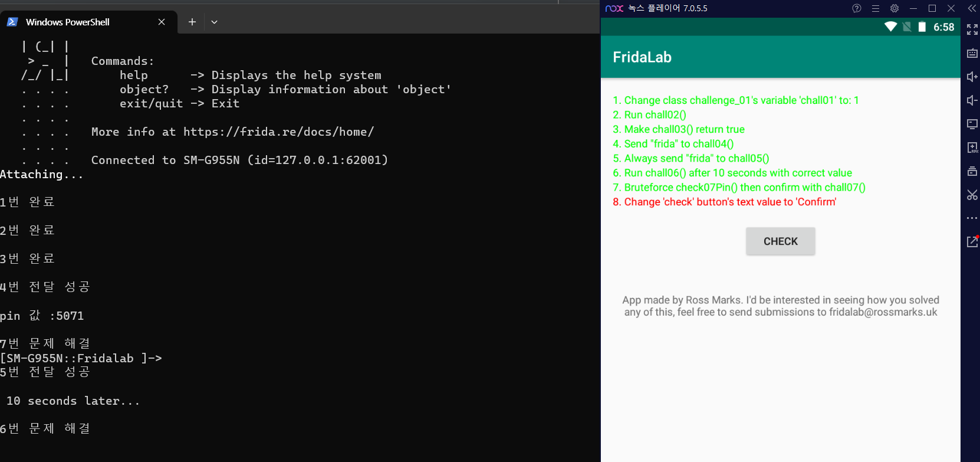Select challenge 2 'Run chall02()' text
This screenshot has width=980, height=462.
[x=650, y=115]
